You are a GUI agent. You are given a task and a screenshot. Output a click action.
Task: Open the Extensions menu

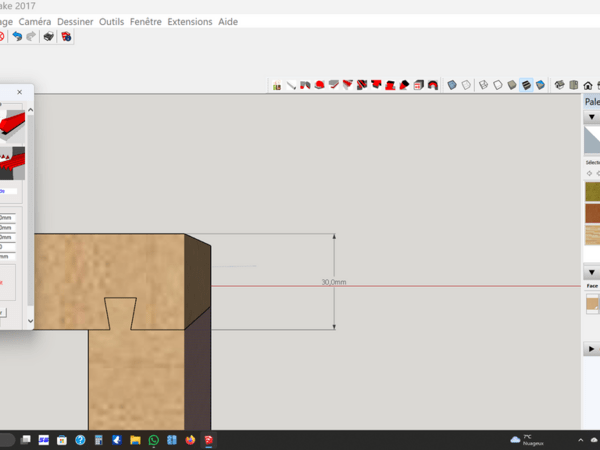point(189,21)
